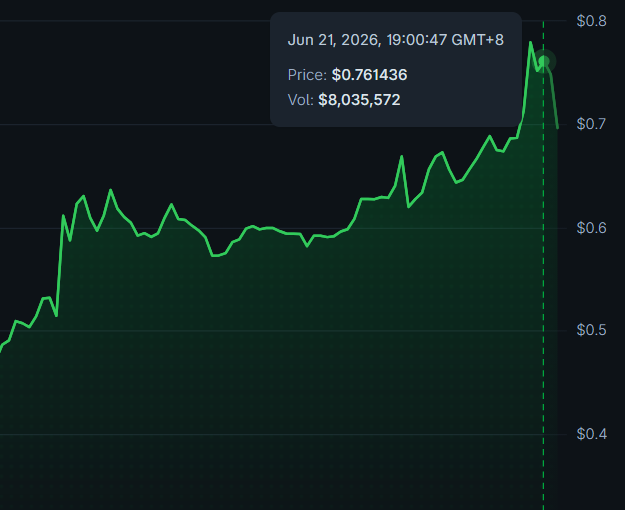
Task: Click the price value $0.761436 in the tooltip
Action: (369, 75)
